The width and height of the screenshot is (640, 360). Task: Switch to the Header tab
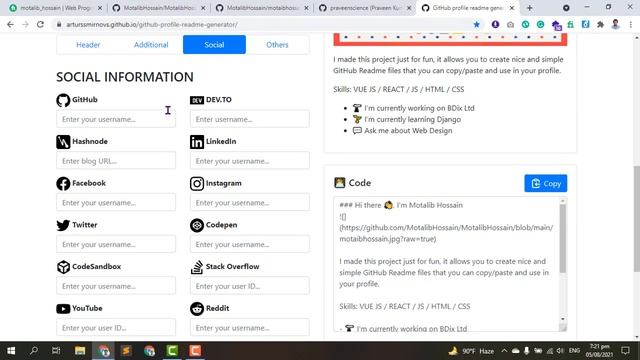(88, 44)
